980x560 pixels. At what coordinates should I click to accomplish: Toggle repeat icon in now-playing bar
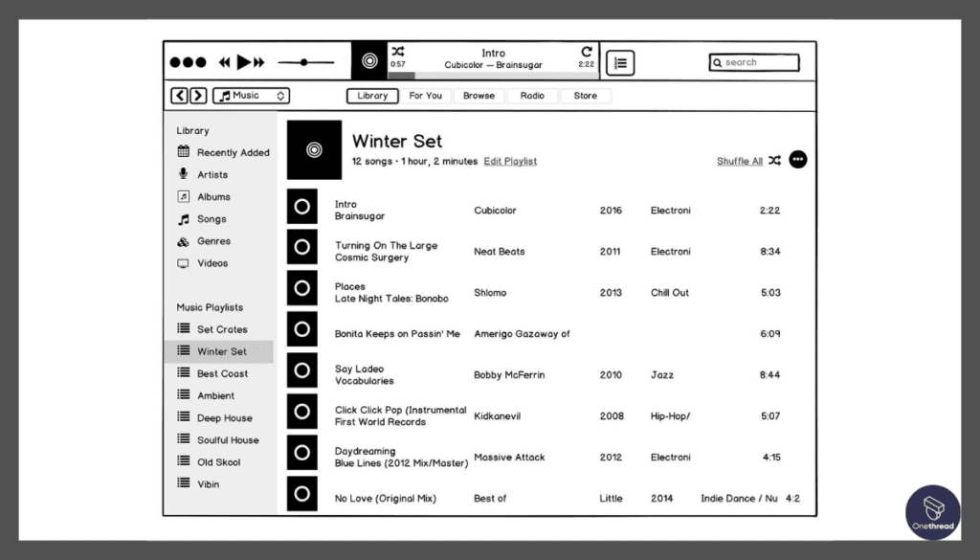pos(587,52)
